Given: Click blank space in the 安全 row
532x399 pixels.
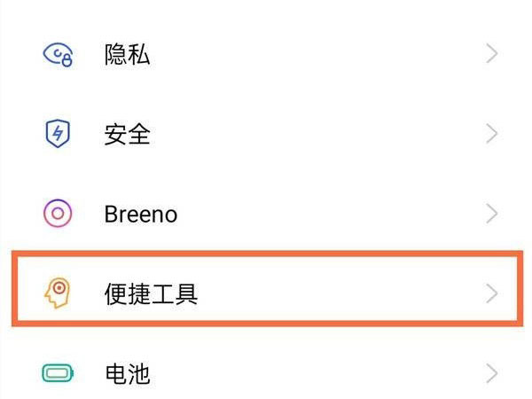Looking at the screenshot, I should coord(310,135).
